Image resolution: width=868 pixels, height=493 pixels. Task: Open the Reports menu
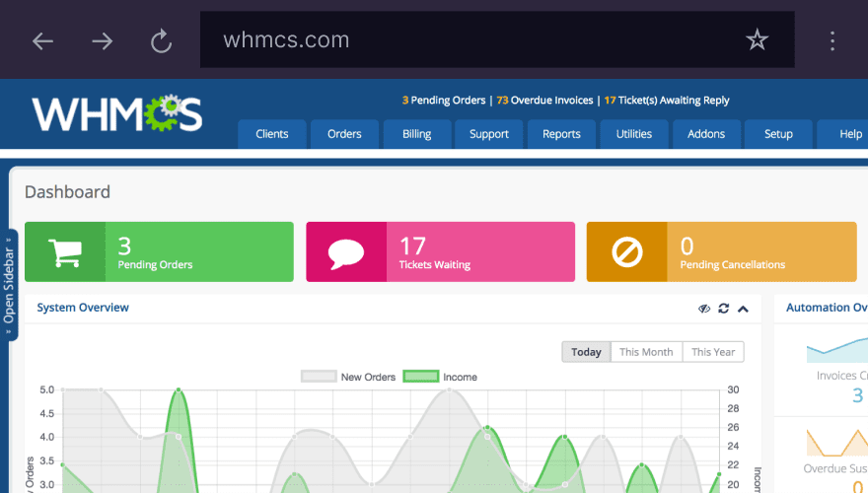click(561, 134)
